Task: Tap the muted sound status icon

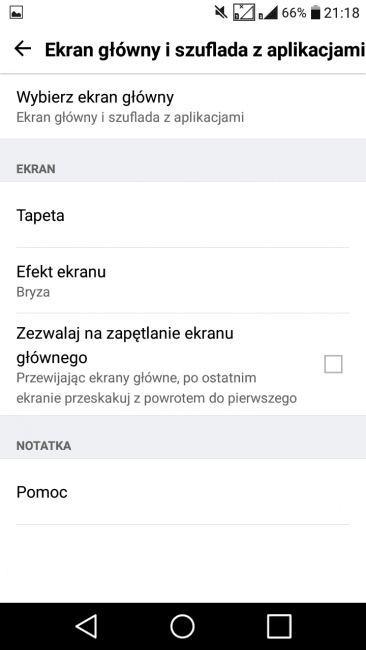Action: coord(221,13)
